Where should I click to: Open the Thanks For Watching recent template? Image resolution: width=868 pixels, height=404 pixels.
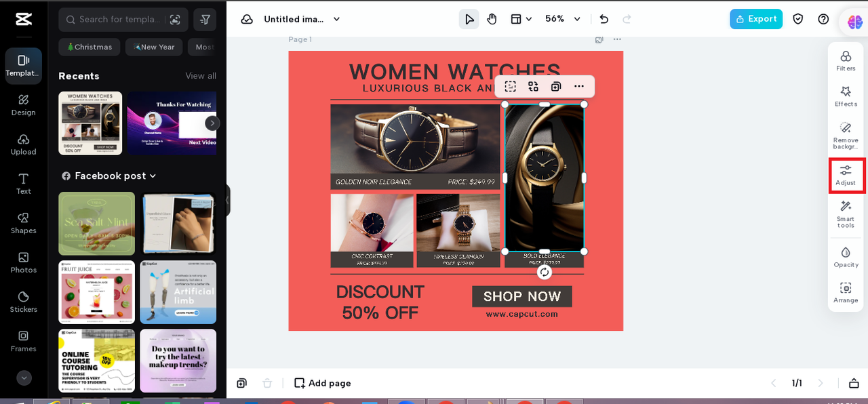pyautogui.click(x=172, y=123)
